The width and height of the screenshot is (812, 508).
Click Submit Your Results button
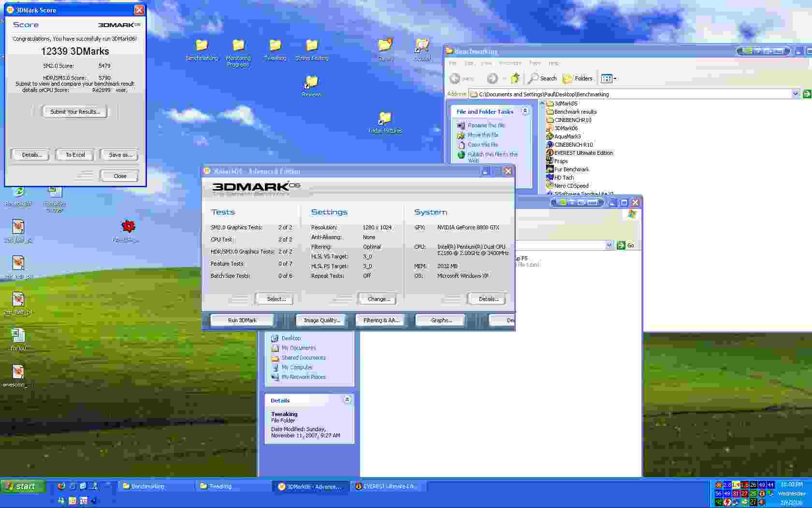pos(75,112)
